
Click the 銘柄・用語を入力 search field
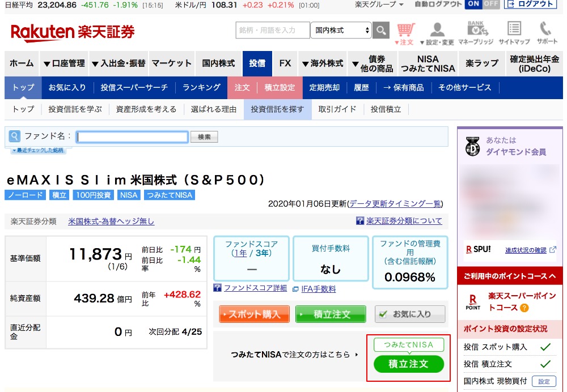click(x=273, y=30)
